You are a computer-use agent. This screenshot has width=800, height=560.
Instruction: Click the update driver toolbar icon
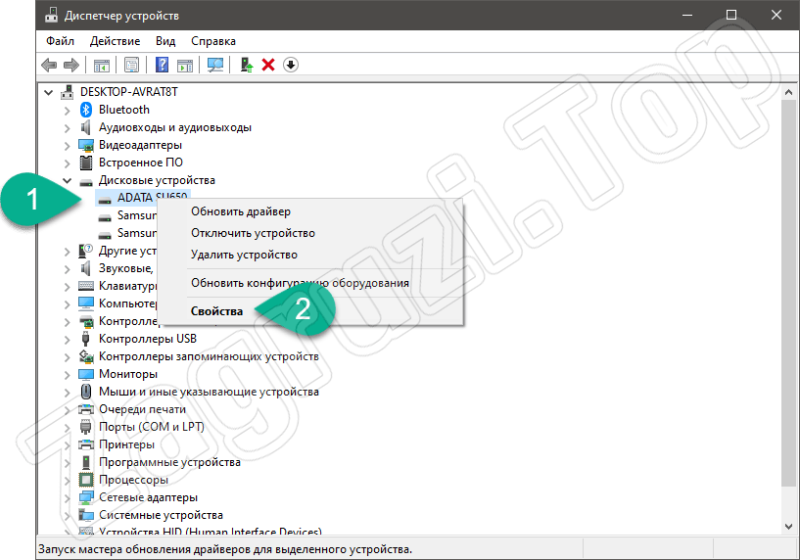coord(246,65)
